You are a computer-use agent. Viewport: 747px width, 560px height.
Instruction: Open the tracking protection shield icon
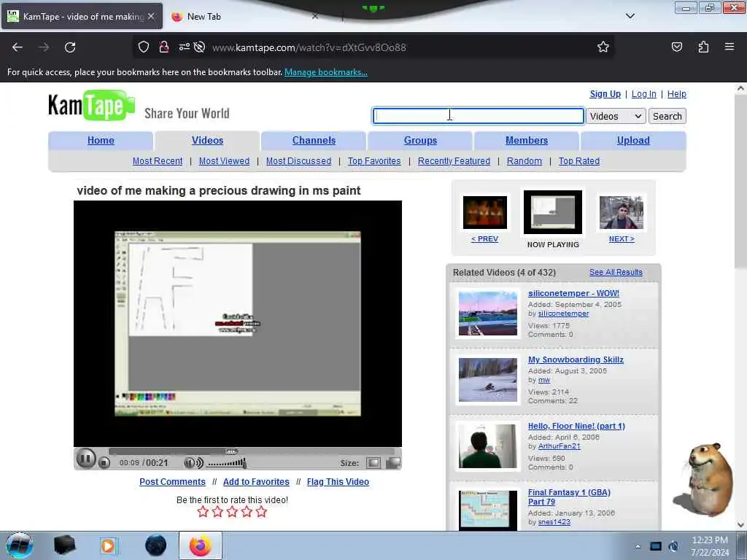[x=144, y=47]
